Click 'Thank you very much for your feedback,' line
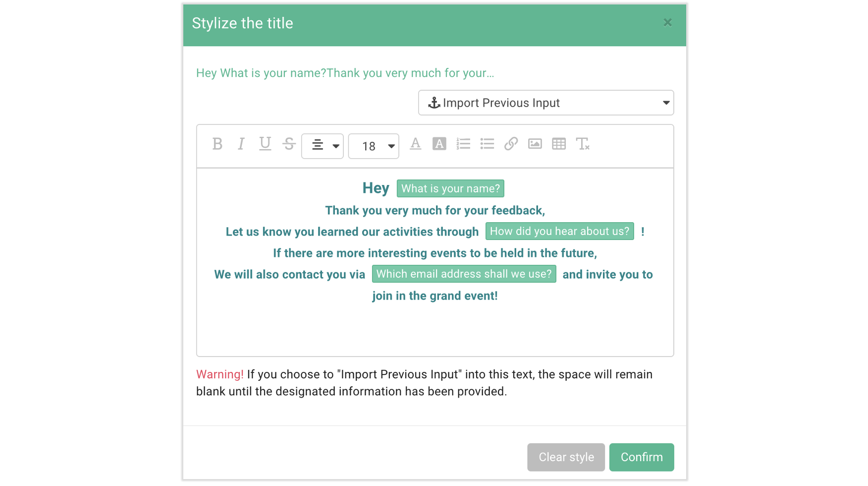This screenshot has height=486, width=868. coord(435,210)
